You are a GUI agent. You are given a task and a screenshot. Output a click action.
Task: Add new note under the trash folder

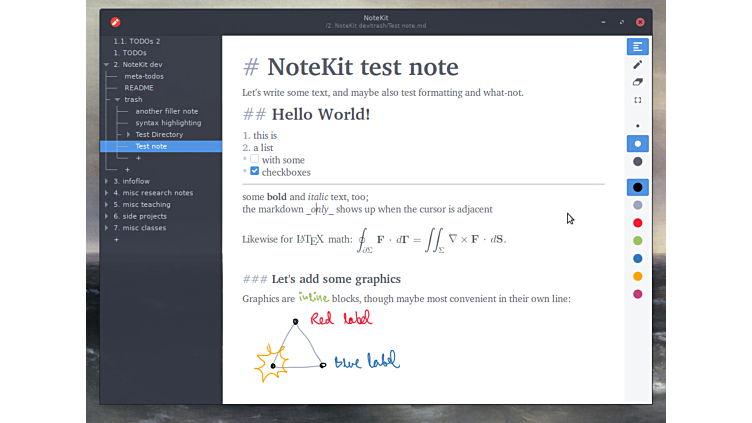tap(138, 158)
